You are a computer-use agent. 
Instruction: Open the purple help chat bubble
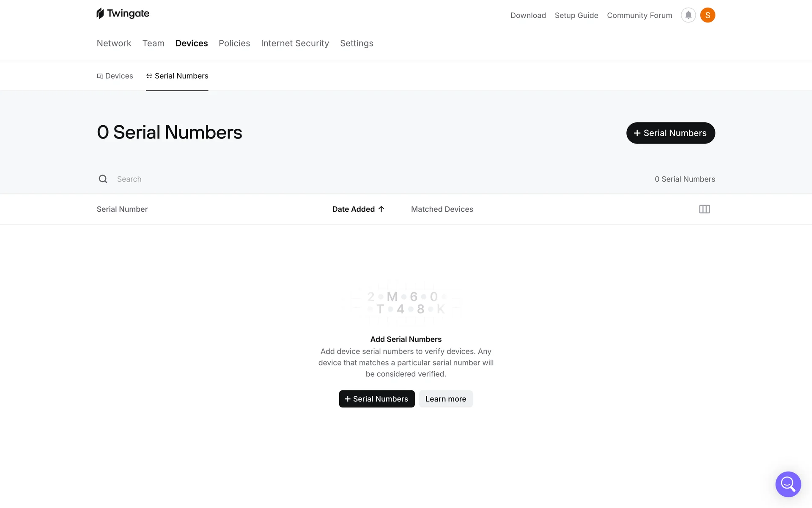(788, 484)
